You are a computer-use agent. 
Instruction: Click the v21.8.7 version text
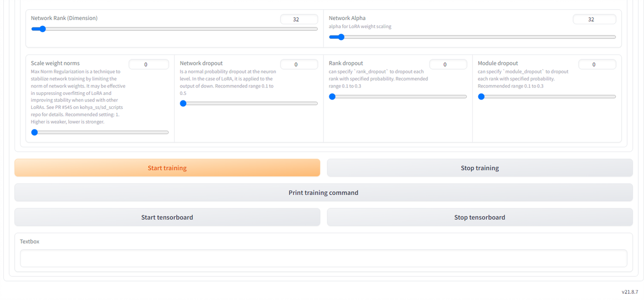tap(629, 292)
